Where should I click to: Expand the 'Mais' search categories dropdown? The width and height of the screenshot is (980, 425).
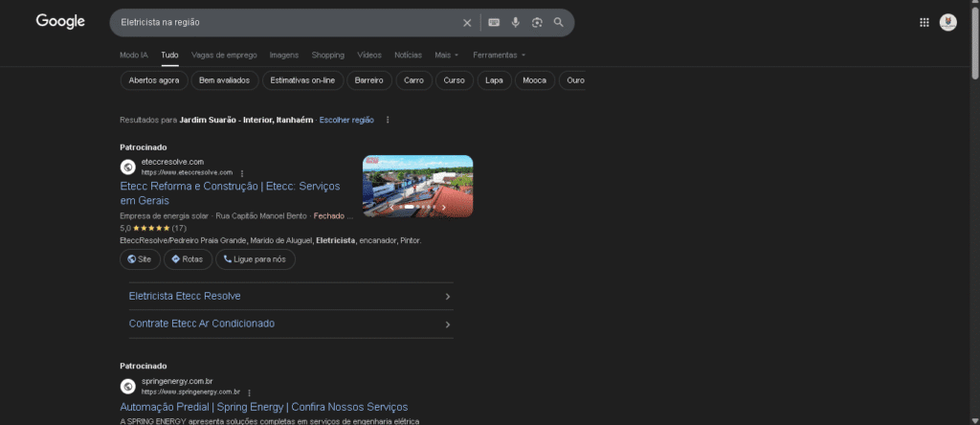[446, 55]
